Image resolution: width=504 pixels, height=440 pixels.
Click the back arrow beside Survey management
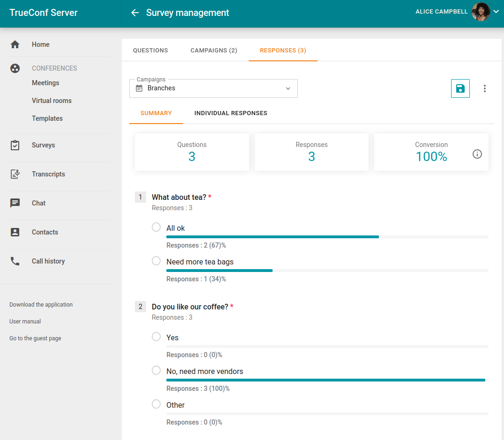click(x=135, y=13)
